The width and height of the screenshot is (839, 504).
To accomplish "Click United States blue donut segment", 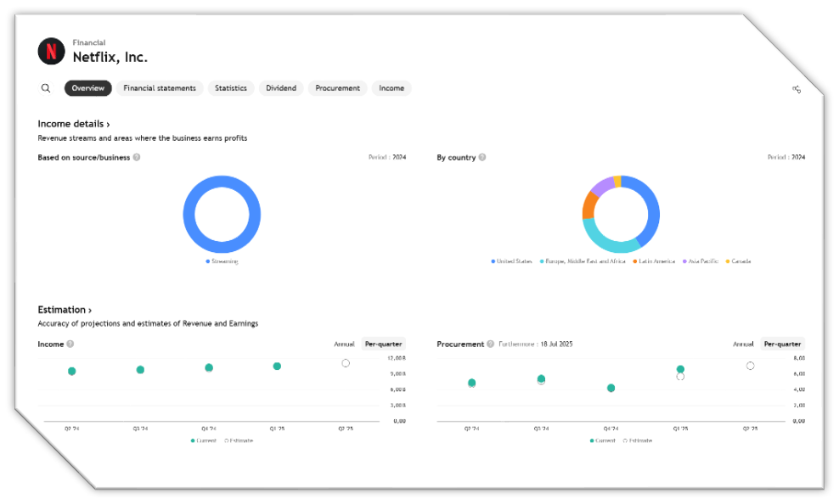I will 652,210.
